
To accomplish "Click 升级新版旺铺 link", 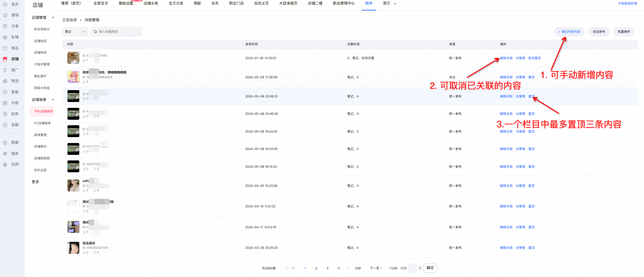I will point(628,3).
